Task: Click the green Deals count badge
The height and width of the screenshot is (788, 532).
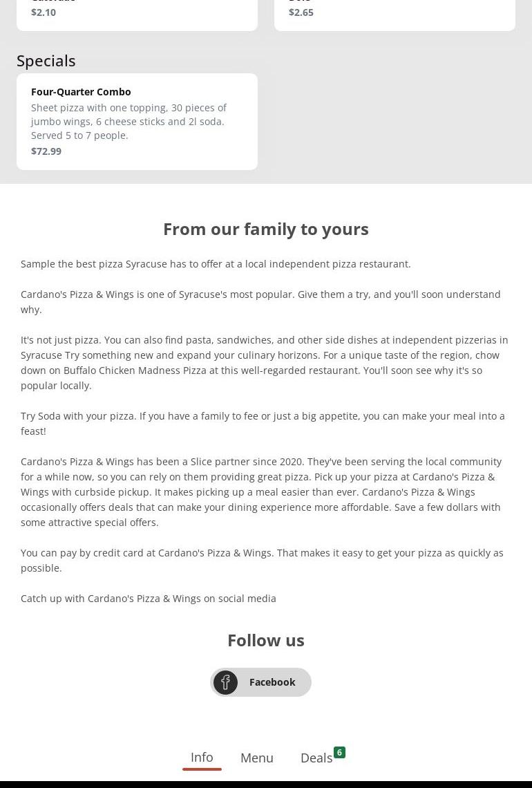Action: click(339, 753)
